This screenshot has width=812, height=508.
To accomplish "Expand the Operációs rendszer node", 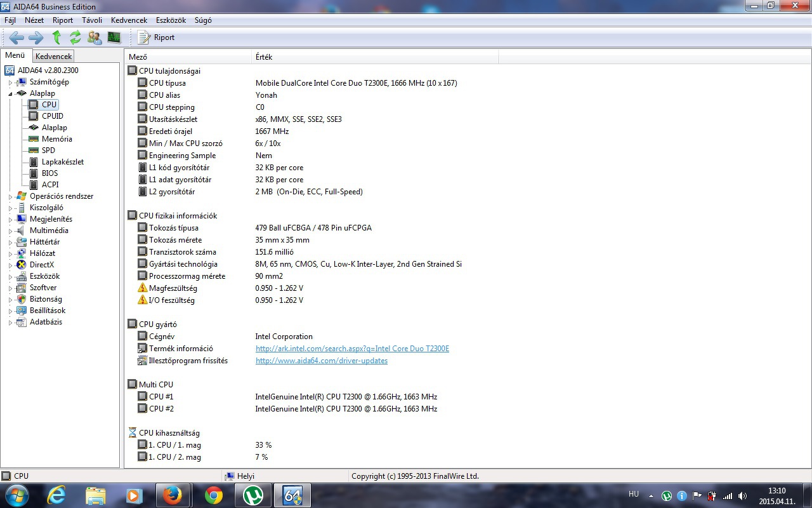I will click(10, 196).
